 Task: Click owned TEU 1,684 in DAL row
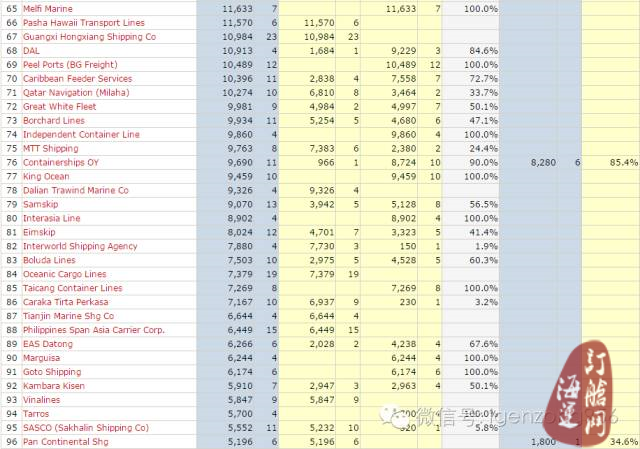[x=322, y=51]
